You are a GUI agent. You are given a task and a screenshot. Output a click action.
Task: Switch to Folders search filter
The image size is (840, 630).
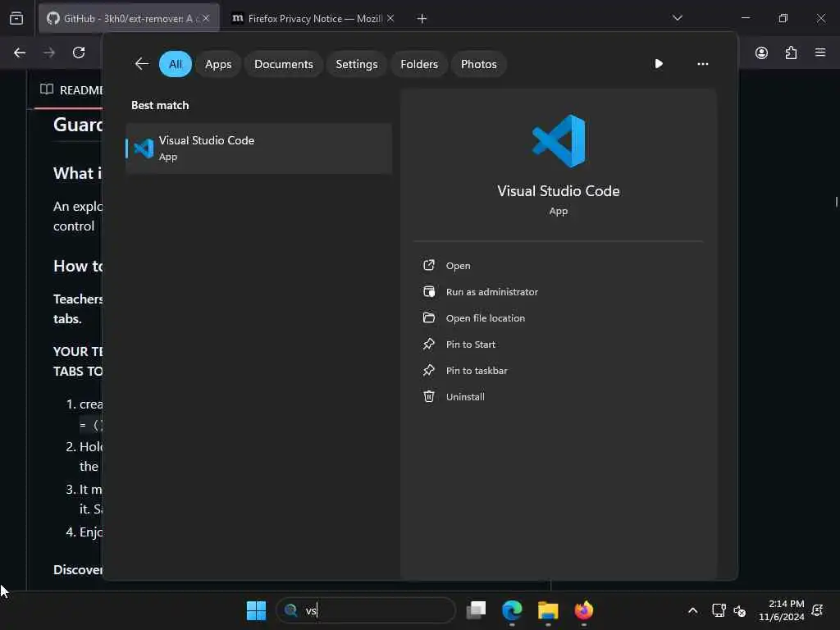click(419, 64)
